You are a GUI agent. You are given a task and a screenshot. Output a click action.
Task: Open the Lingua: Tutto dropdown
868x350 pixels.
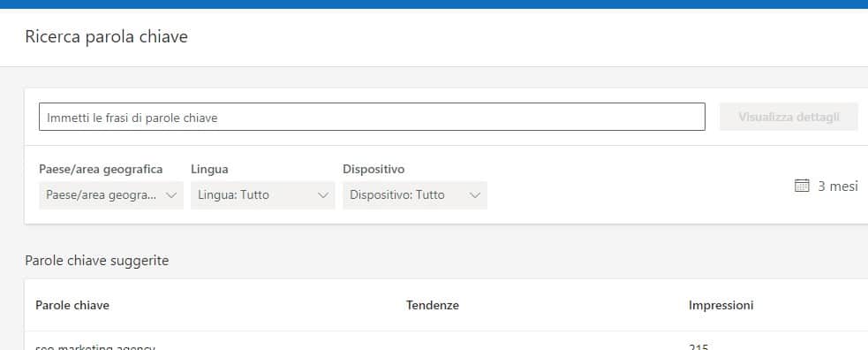263,195
